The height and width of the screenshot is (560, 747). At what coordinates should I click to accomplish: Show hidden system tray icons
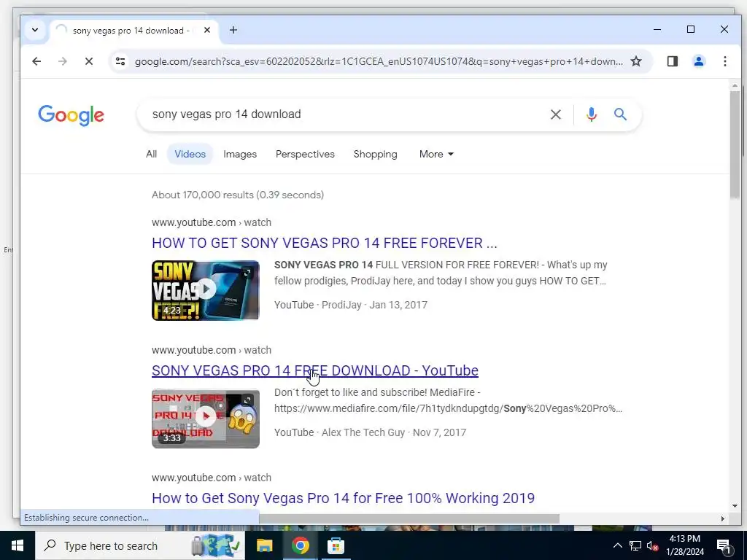tap(617, 545)
